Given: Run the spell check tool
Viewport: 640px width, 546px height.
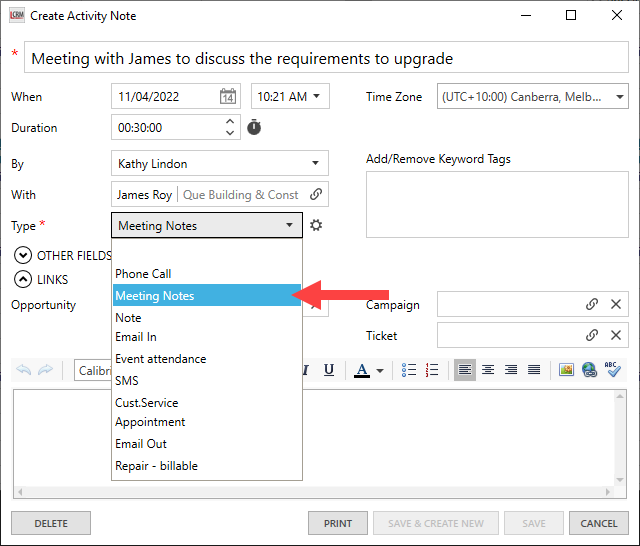Looking at the screenshot, I should point(613,370).
